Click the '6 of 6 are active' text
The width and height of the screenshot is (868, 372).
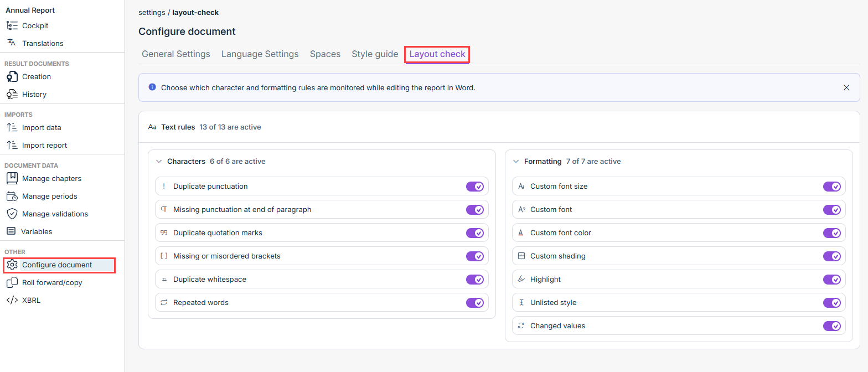[x=237, y=162]
